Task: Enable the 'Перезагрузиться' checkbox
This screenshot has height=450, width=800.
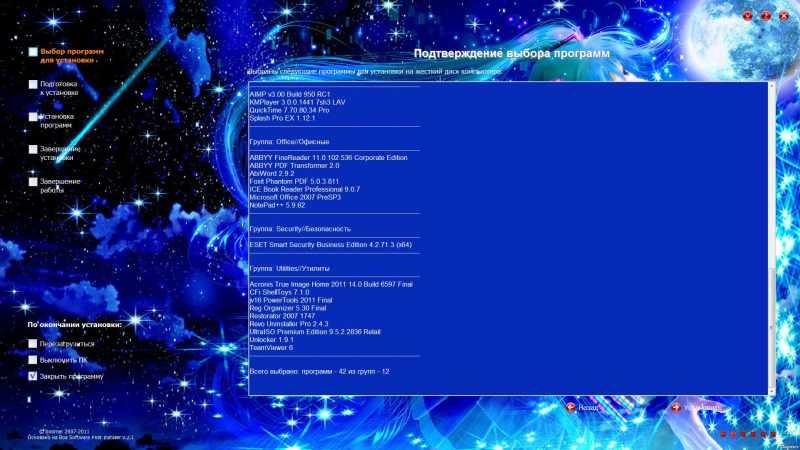Action: 33,344
